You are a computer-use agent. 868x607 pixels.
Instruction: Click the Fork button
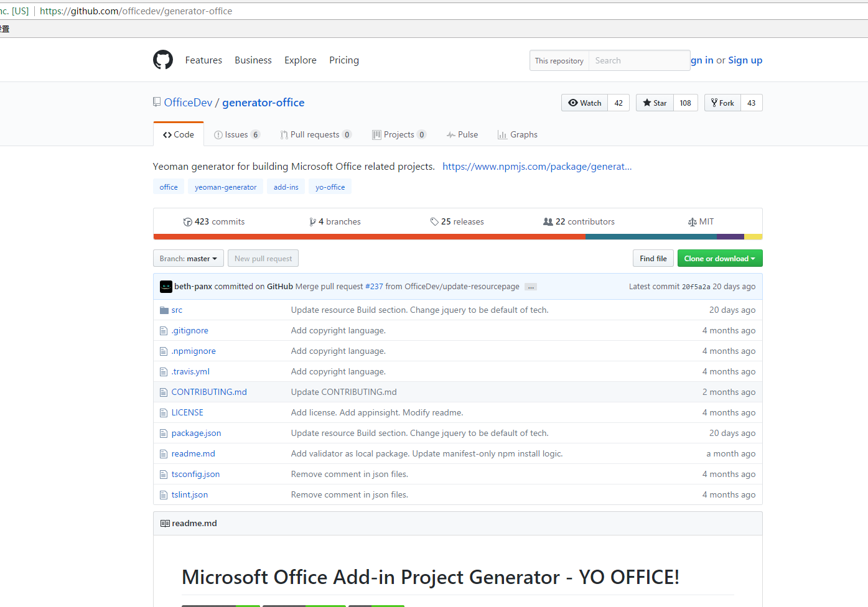click(722, 103)
